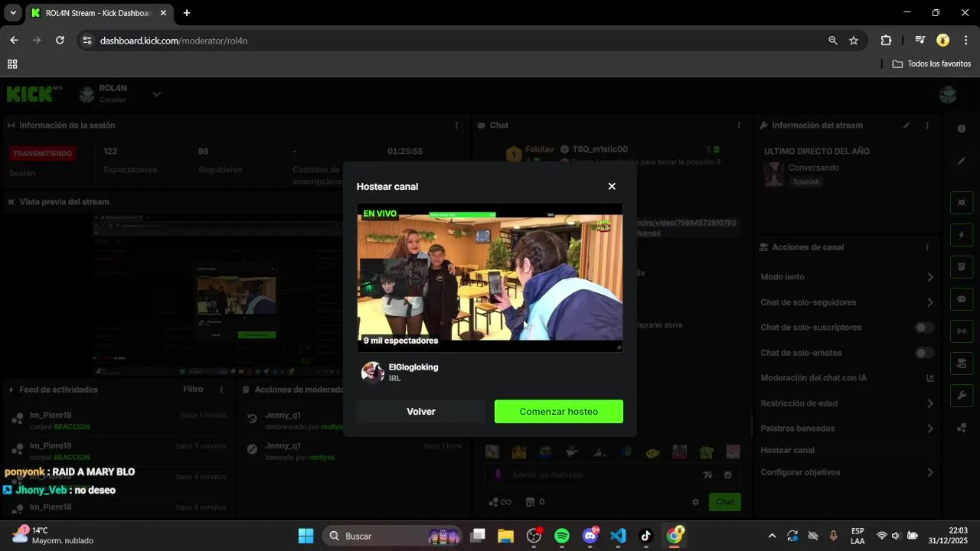Click the wrench sidebar icon
Viewport: 980px width, 551px height.
tap(962, 396)
